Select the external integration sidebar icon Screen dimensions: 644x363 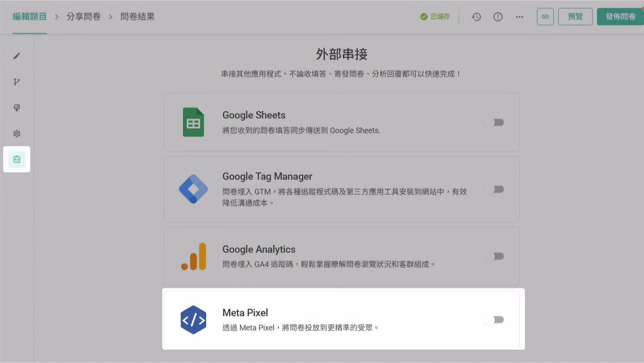[17, 159]
